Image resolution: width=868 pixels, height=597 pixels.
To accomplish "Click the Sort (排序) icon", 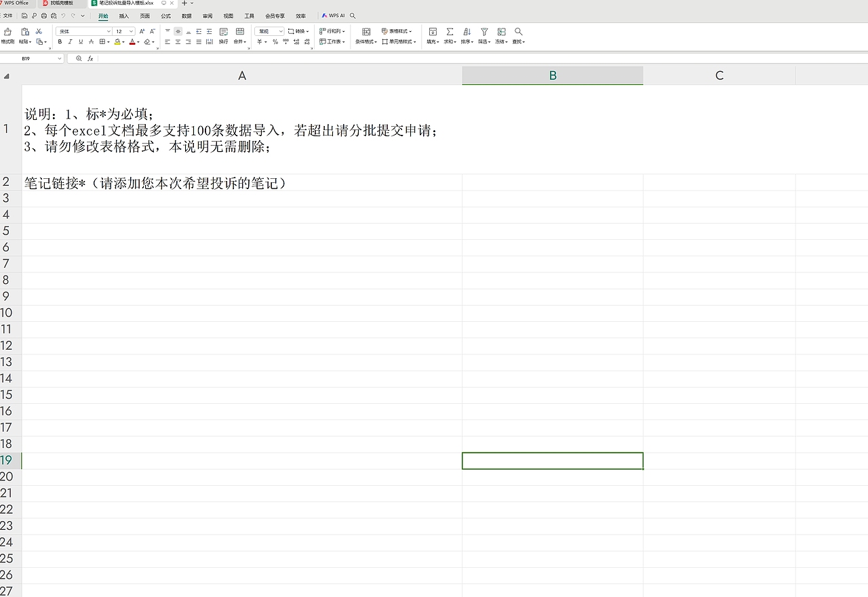I will (467, 32).
